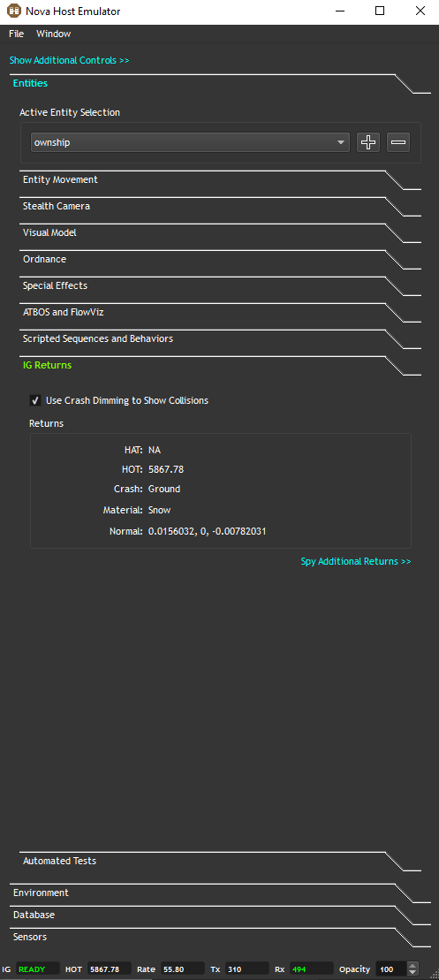Click the Rate value 55.80 field
Screen dimensions: 439x980
182,969
